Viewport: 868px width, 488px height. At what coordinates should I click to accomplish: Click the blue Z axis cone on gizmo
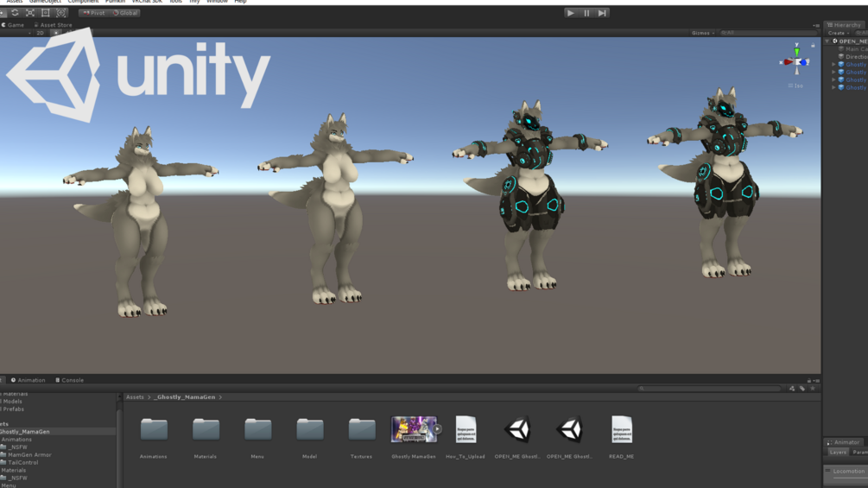804,62
